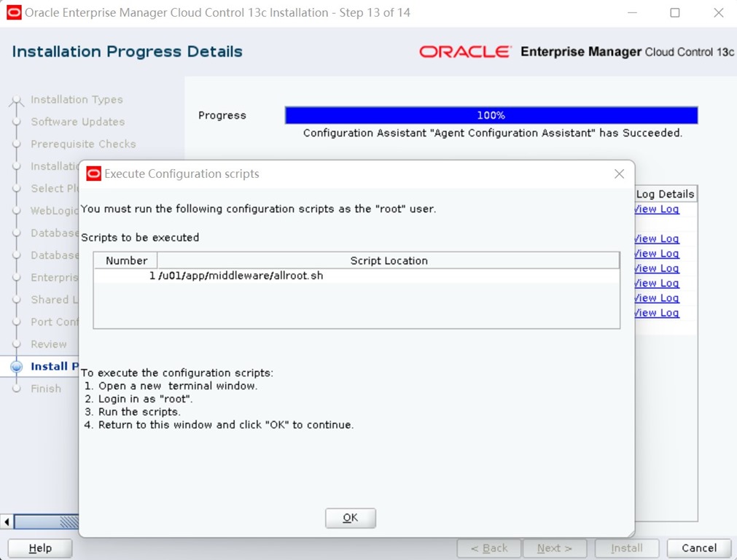Click the disabled Next button
This screenshot has width=737, height=560.
[555, 548]
